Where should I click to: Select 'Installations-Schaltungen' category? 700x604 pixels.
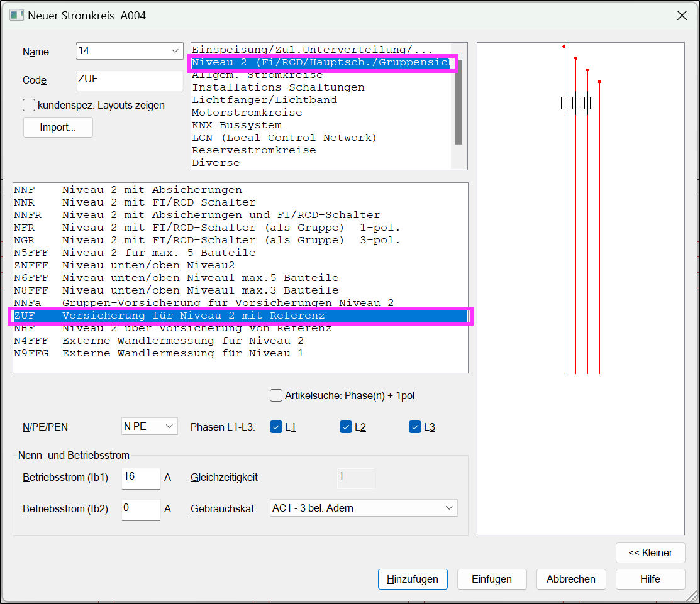(321, 87)
